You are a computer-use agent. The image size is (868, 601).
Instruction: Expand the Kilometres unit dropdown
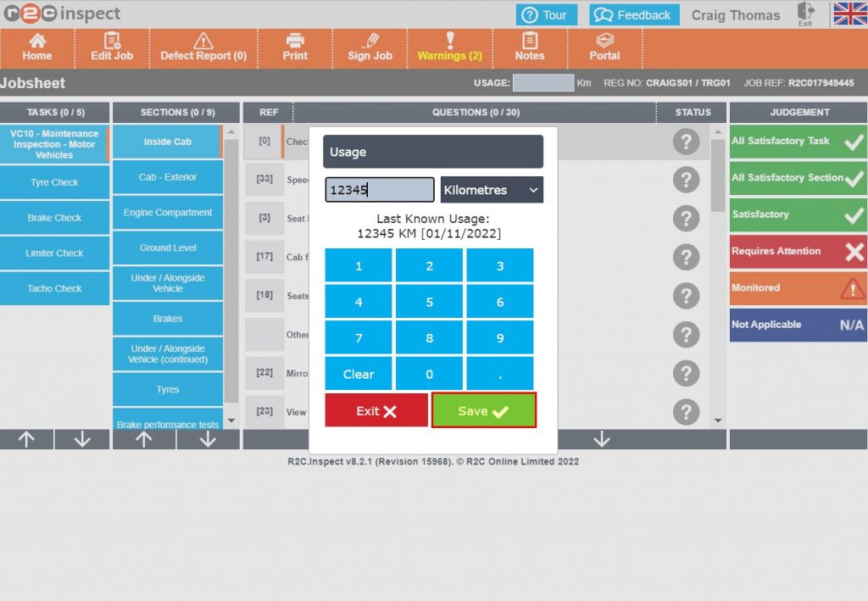pyautogui.click(x=492, y=190)
